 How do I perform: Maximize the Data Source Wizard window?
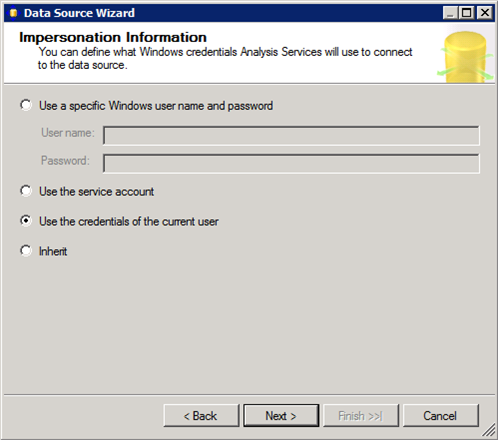467,13
